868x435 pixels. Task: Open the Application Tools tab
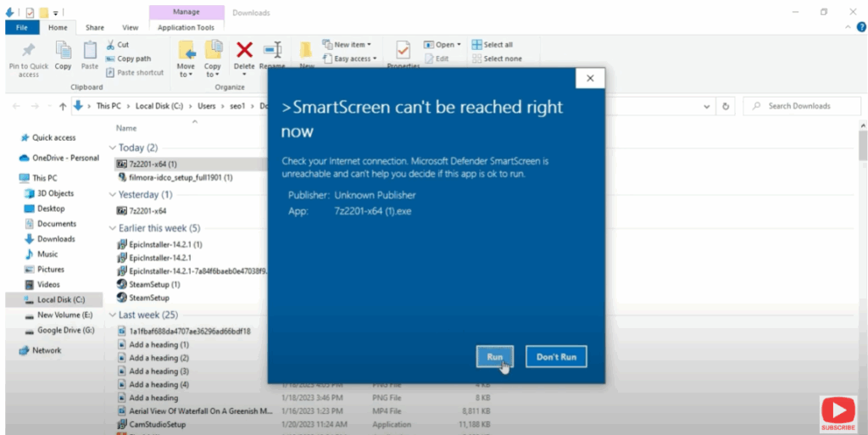tap(186, 27)
